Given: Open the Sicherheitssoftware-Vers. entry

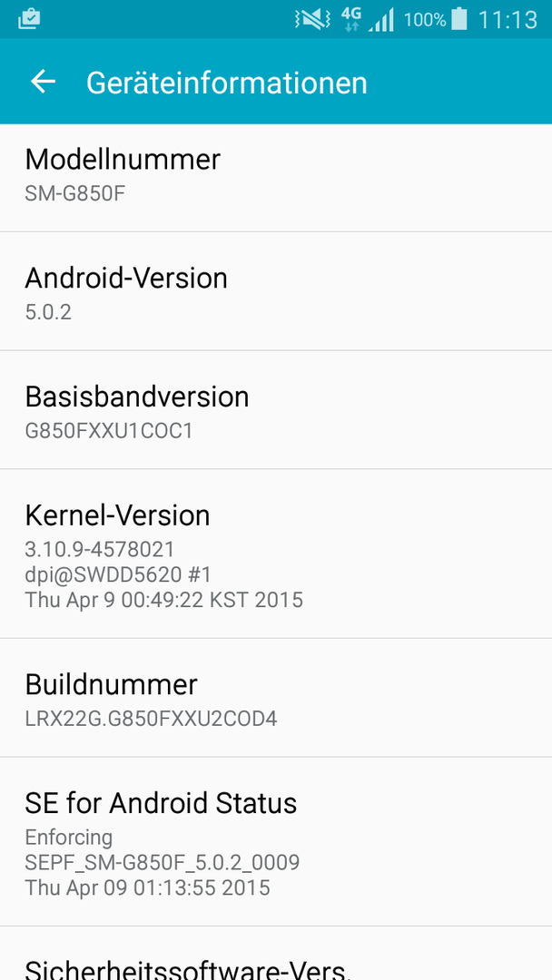Looking at the screenshot, I should pyautogui.click(x=276, y=954).
